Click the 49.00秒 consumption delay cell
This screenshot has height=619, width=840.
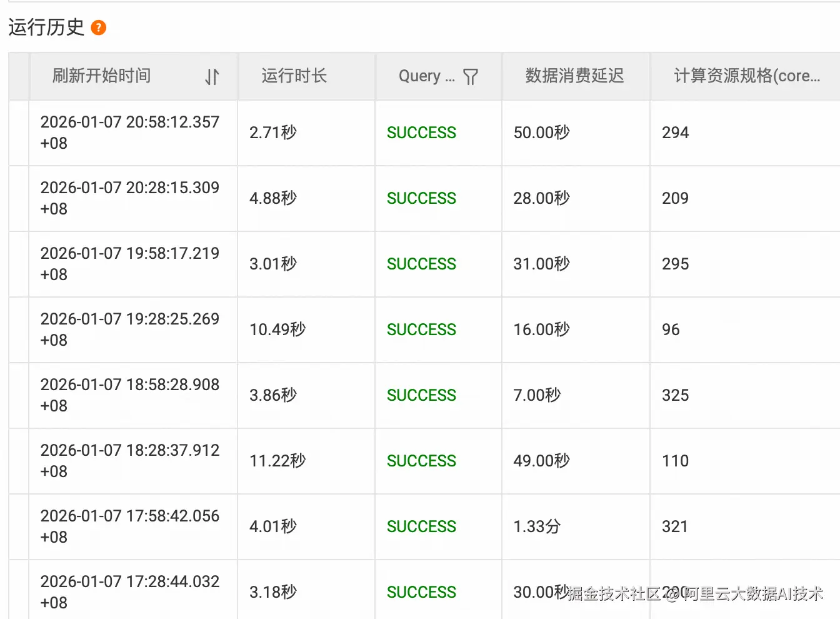[x=541, y=461]
